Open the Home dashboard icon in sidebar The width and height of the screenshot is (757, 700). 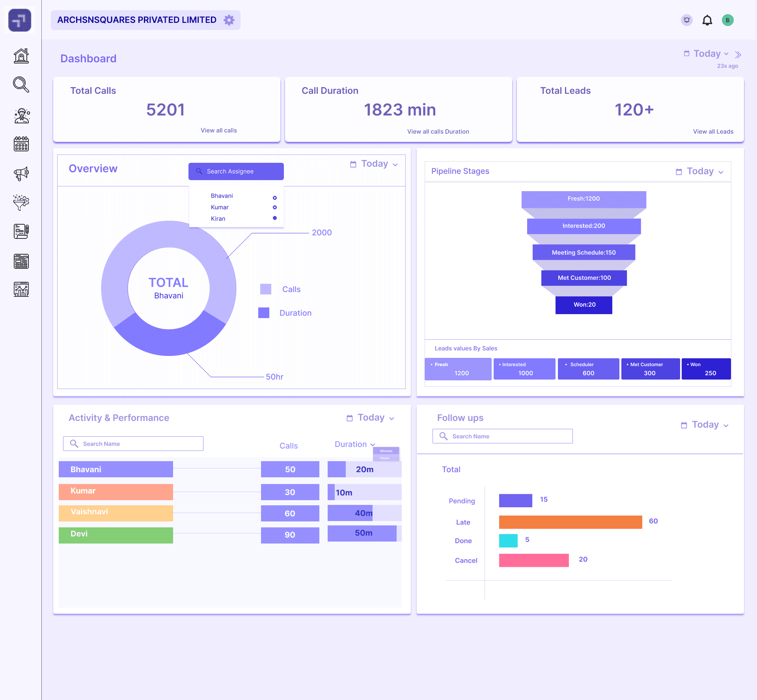21,56
